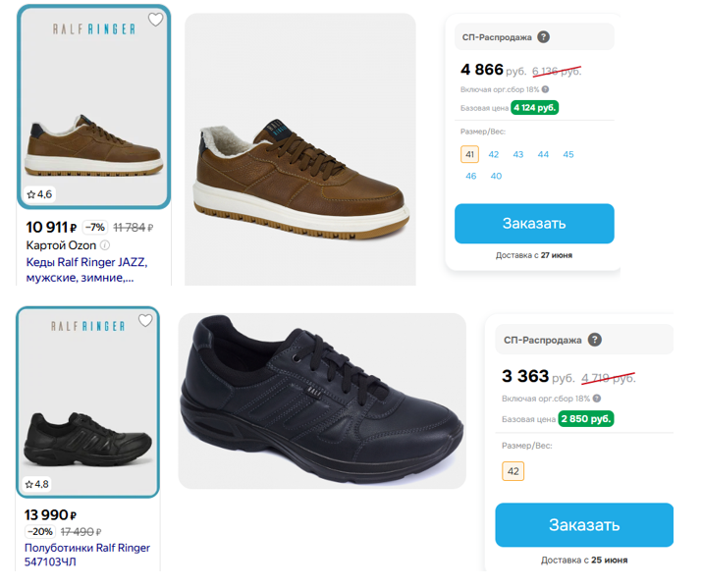Click info icon beside 18% fee, 4 866 руб. card
702x588 pixels.
[545, 89]
